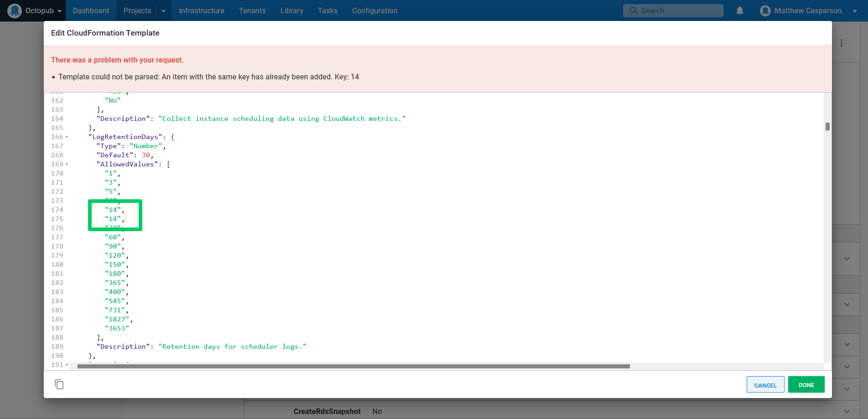Open the vertical ellipsis overflow menu
868x419 pixels.
coord(841,43)
